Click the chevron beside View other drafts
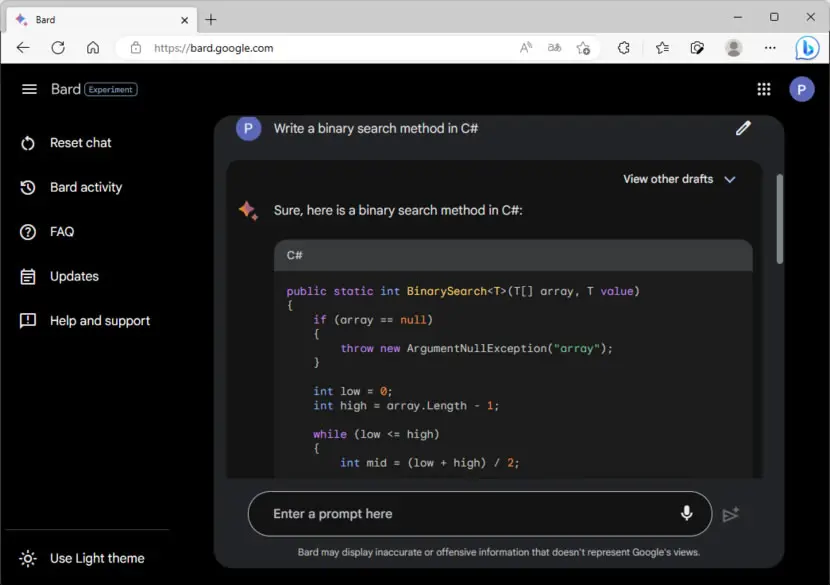The image size is (830, 585). coord(730,179)
